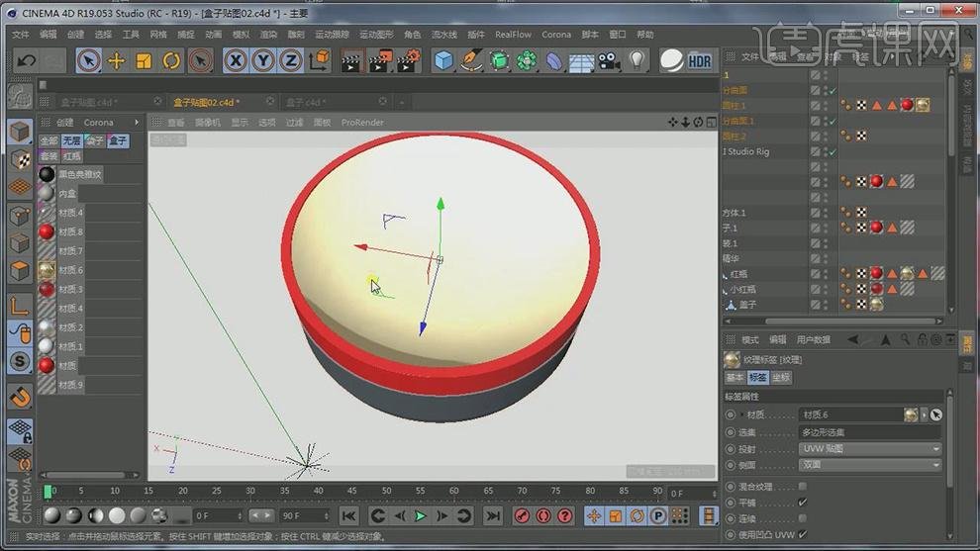Switch to 基本 attribute tab
980x551 pixels.
tap(735, 377)
